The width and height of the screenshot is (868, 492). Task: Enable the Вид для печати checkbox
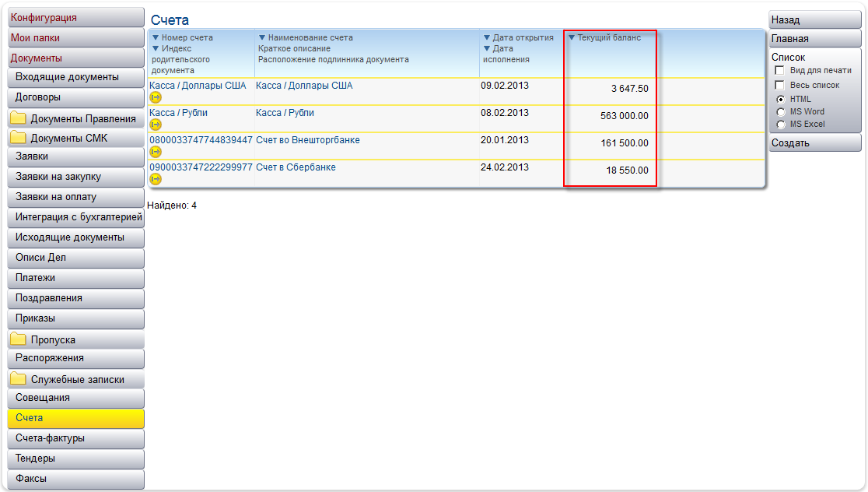pyautogui.click(x=779, y=71)
